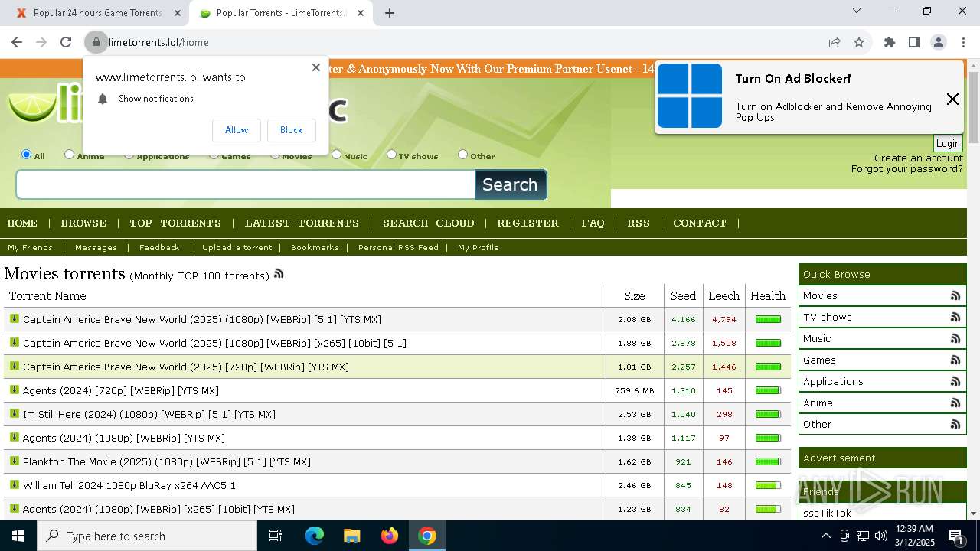
Task: Click the Login button
Action: point(948,144)
